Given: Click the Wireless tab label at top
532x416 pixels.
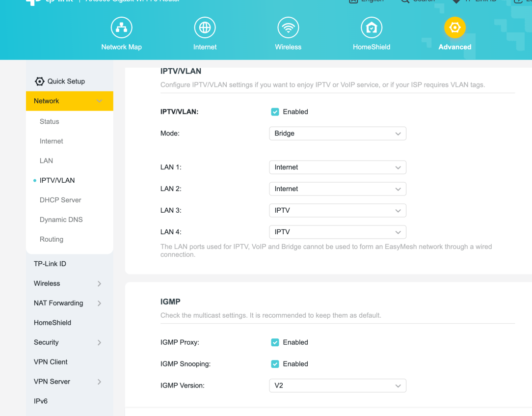Looking at the screenshot, I should (x=288, y=47).
